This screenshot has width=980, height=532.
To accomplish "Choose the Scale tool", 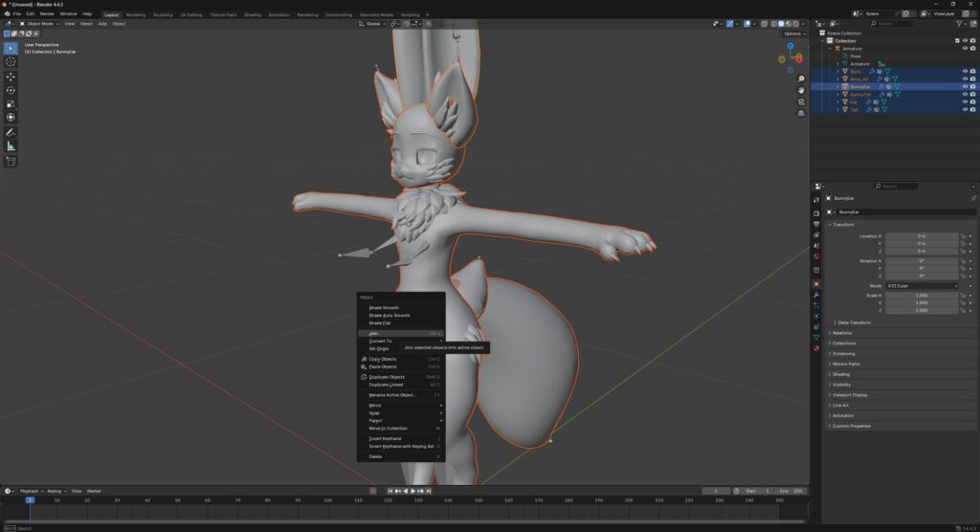I will pyautogui.click(x=11, y=104).
